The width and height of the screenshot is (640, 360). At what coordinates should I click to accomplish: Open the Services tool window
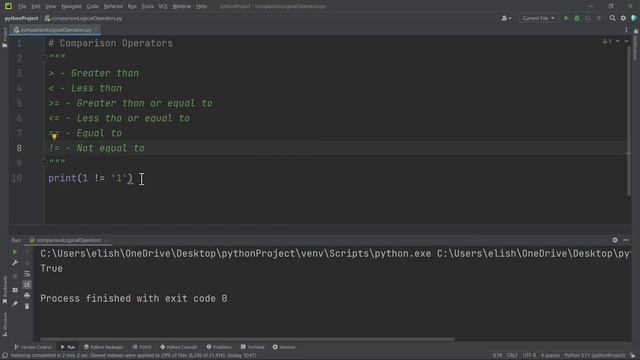click(284, 347)
